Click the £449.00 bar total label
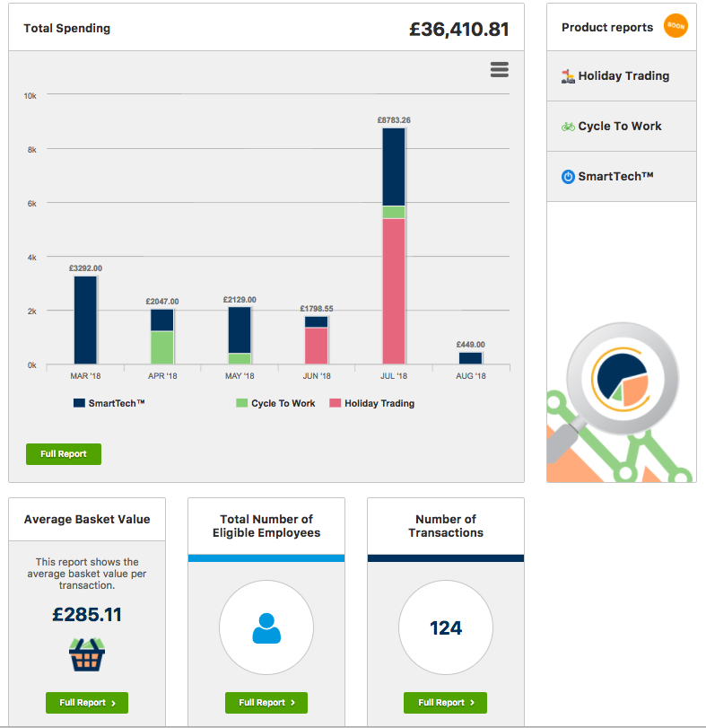 pyautogui.click(x=470, y=345)
